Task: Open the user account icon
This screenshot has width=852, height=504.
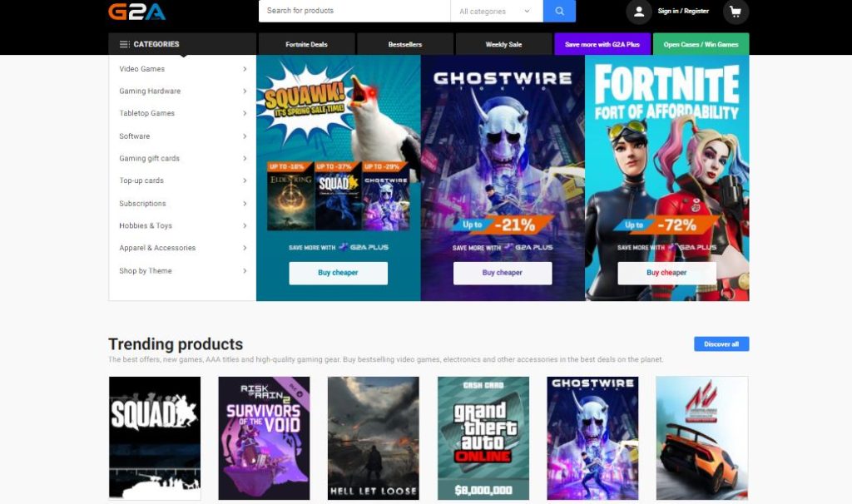Action: 639,12
